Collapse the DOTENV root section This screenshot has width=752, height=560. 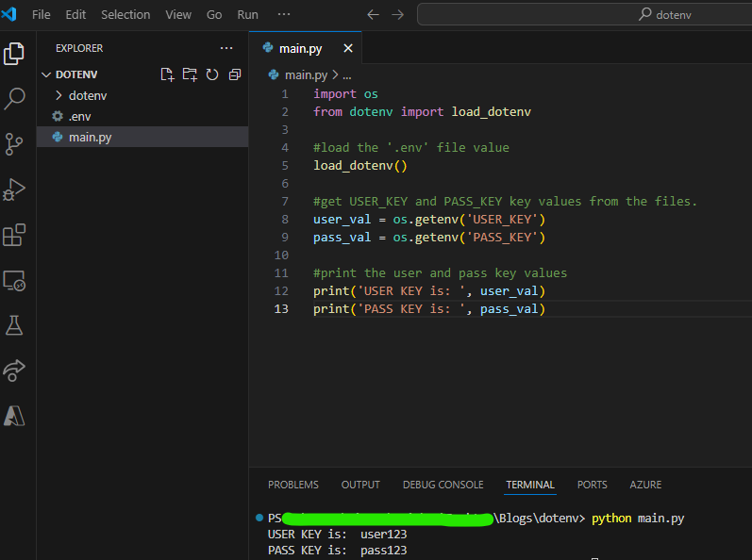point(75,74)
